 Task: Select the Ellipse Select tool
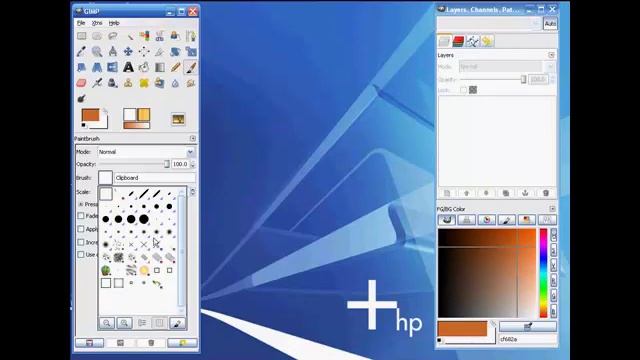pyautogui.click(x=97, y=36)
